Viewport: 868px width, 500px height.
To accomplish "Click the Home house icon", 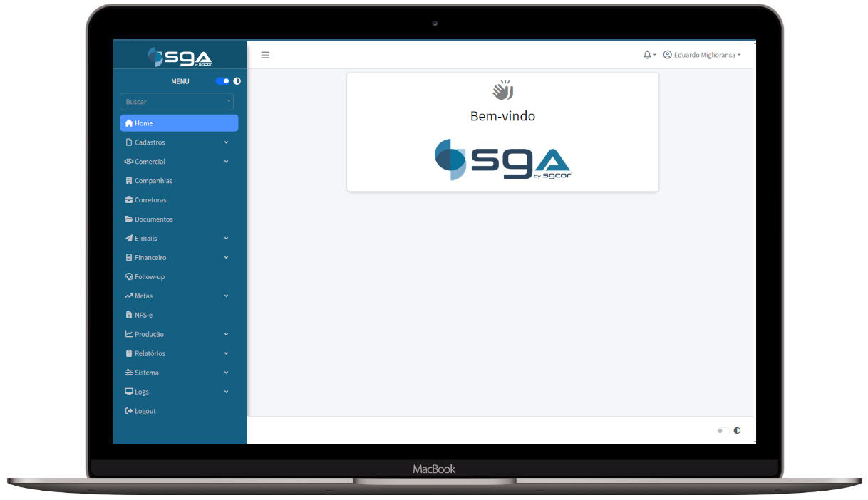I will coord(129,123).
